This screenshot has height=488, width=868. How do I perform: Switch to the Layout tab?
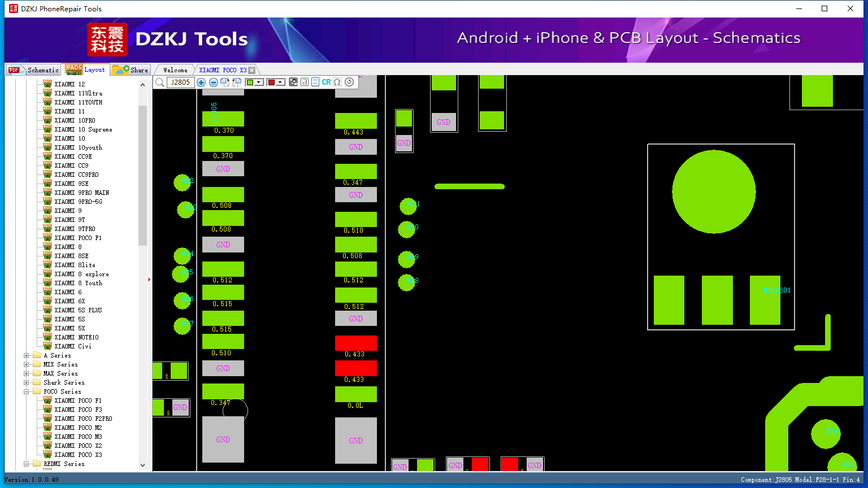pyautogui.click(x=85, y=69)
